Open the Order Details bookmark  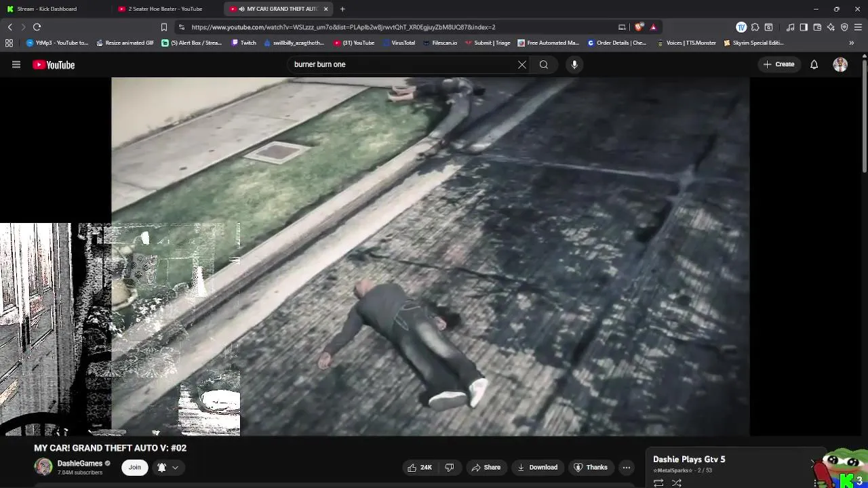[x=617, y=43]
